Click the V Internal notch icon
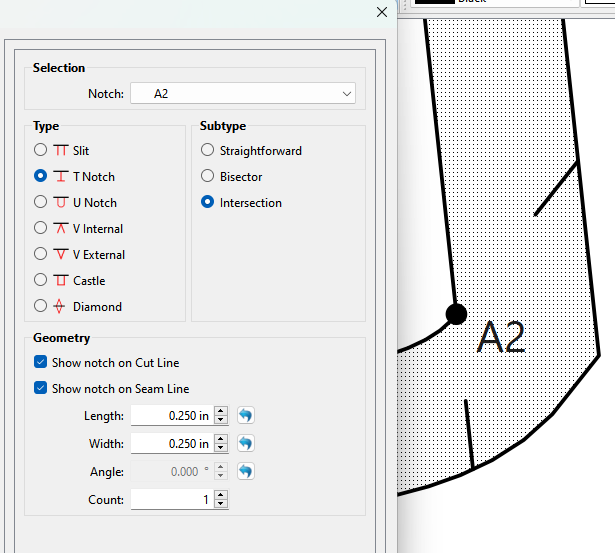 (x=61, y=229)
